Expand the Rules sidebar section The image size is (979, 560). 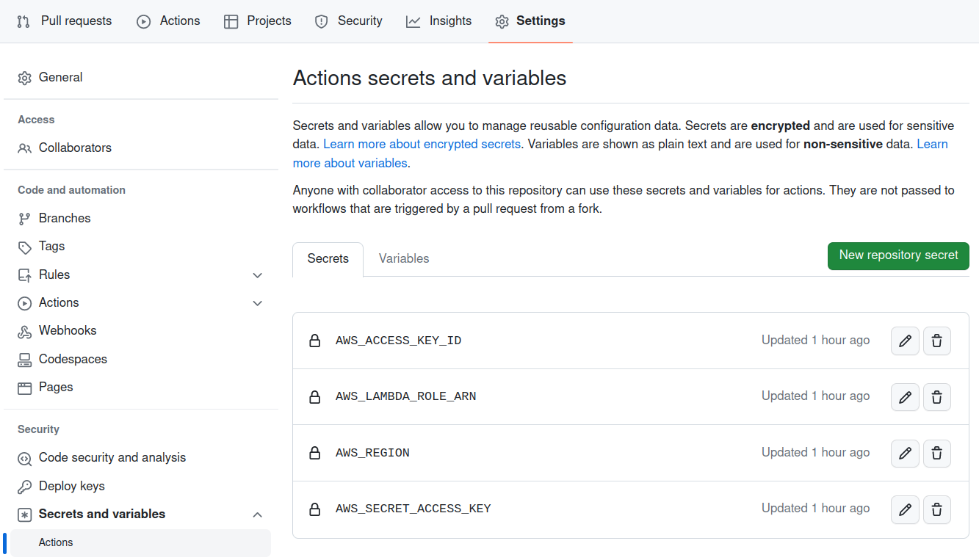tap(257, 275)
